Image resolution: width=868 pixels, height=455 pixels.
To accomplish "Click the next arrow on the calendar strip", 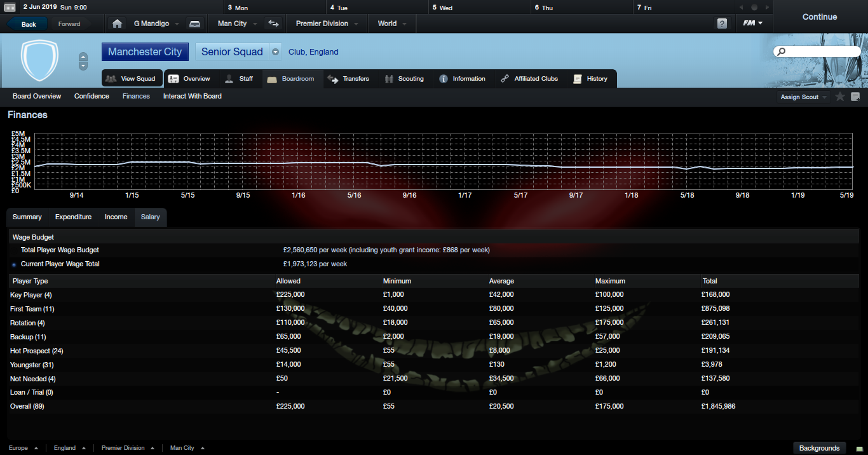I will pos(767,8).
